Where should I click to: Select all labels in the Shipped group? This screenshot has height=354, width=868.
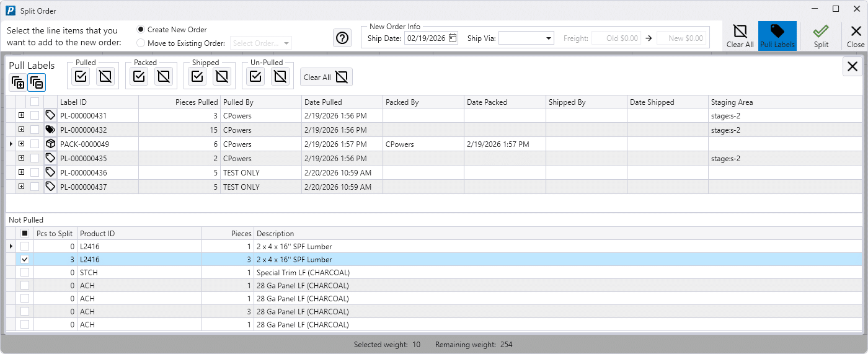click(198, 76)
